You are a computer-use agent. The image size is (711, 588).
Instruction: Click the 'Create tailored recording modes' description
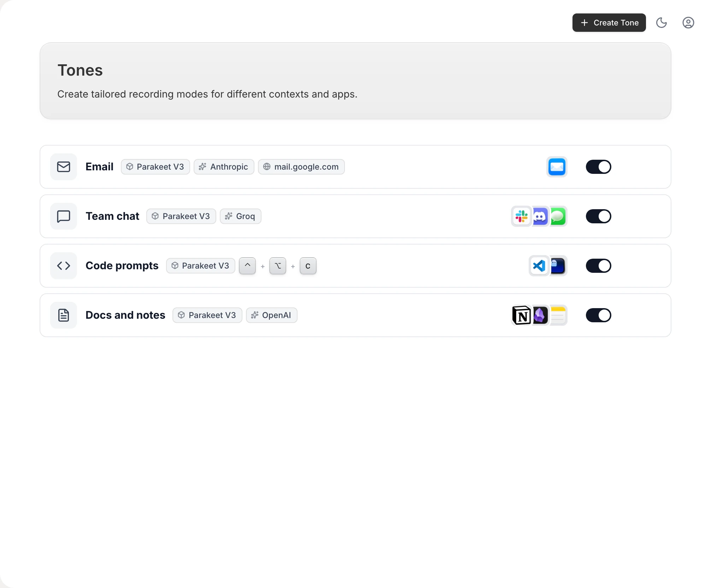tap(207, 94)
